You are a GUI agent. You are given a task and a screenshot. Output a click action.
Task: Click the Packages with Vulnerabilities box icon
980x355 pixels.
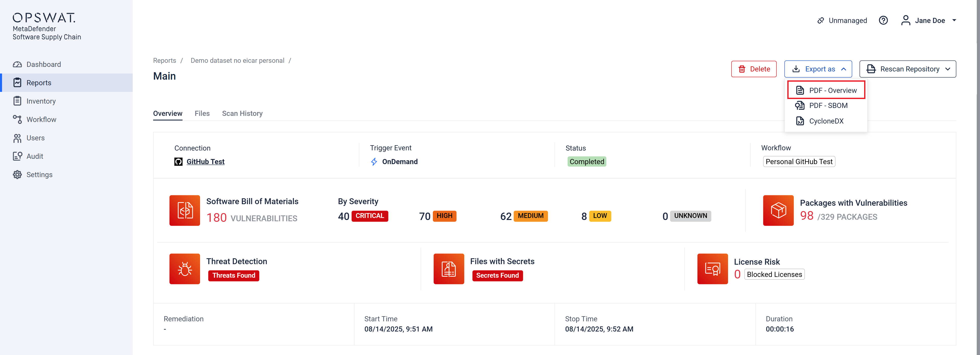pyautogui.click(x=778, y=210)
